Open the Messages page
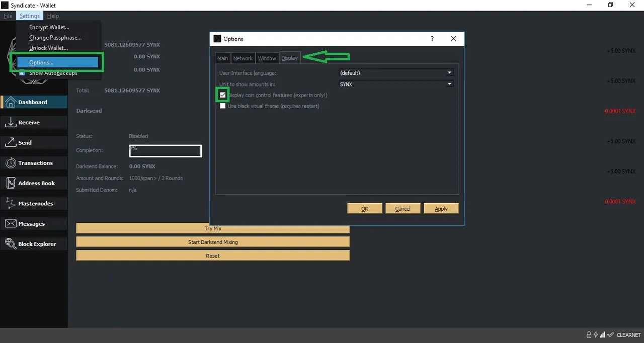The height and width of the screenshot is (343, 644). (34, 224)
